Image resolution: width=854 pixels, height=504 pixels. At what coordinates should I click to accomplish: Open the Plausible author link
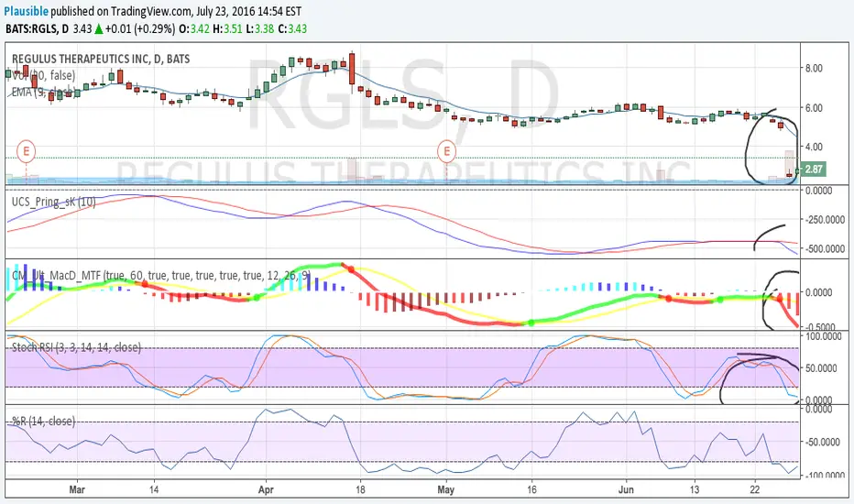(x=26, y=11)
